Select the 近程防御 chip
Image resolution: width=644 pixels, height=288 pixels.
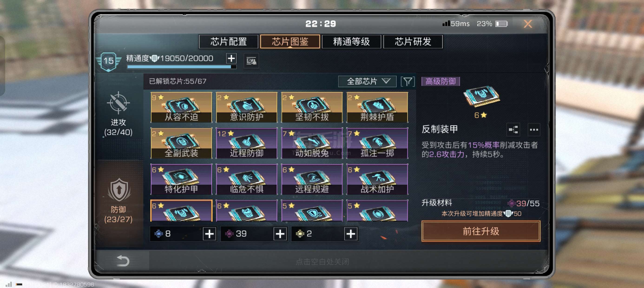point(246,143)
